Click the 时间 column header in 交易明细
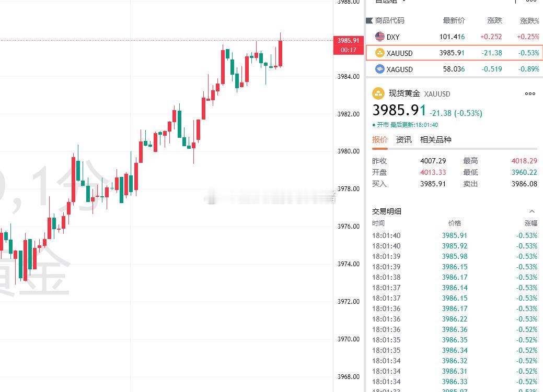 378,223
